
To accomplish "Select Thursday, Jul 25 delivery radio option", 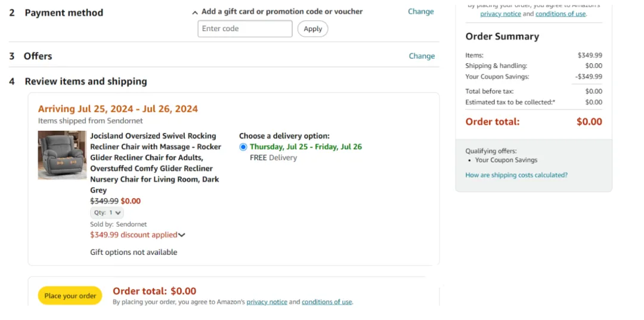I will 243,147.
